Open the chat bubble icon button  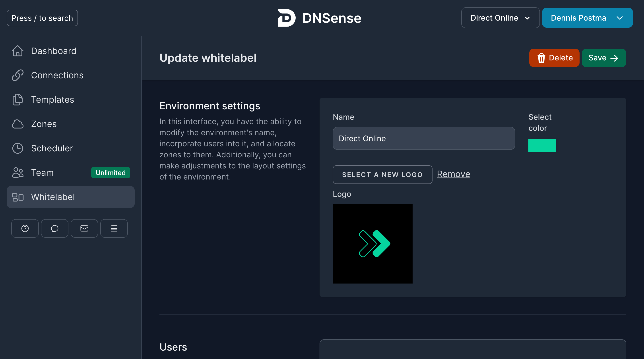click(x=54, y=228)
